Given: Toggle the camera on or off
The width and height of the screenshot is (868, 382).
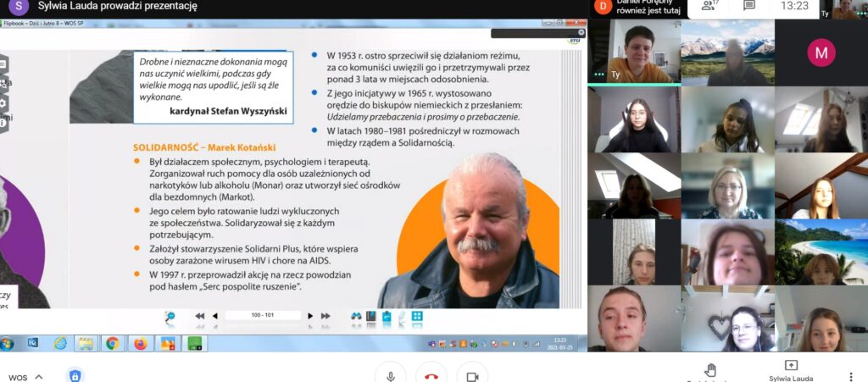Looking at the screenshot, I should click(472, 376).
